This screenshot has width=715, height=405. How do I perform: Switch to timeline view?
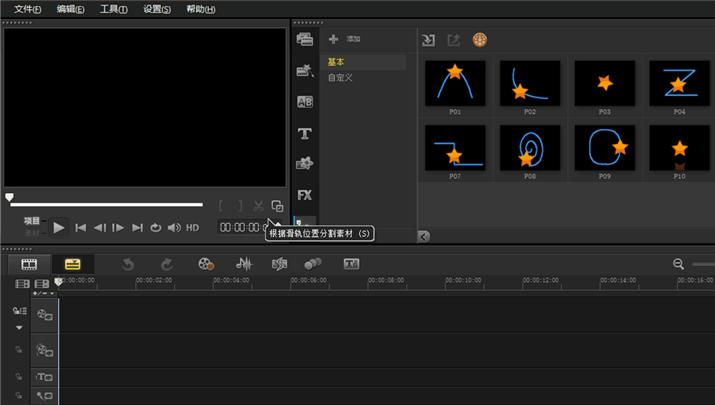pyautogui.click(x=72, y=264)
